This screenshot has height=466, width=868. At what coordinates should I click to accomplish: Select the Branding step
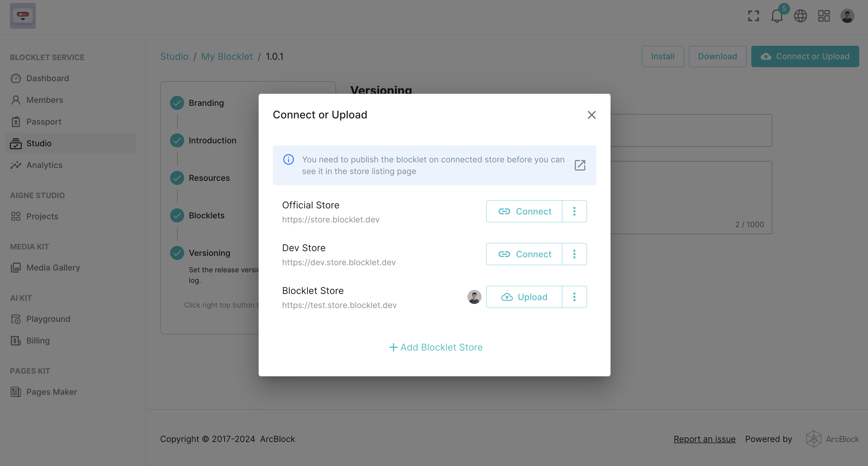coord(206,103)
